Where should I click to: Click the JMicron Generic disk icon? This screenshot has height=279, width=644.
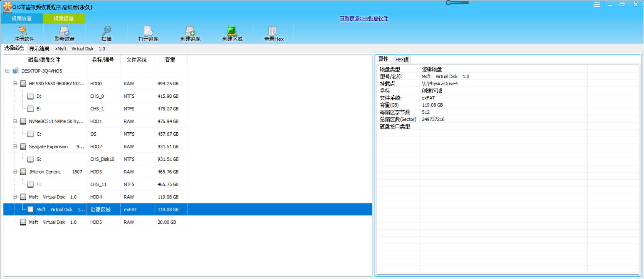[23, 172]
